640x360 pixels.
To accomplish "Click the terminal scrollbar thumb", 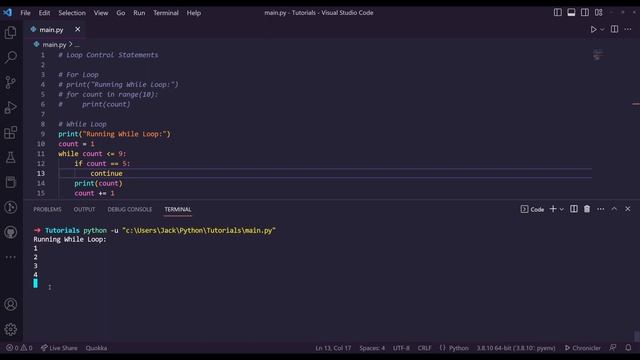I will coord(637,336).
